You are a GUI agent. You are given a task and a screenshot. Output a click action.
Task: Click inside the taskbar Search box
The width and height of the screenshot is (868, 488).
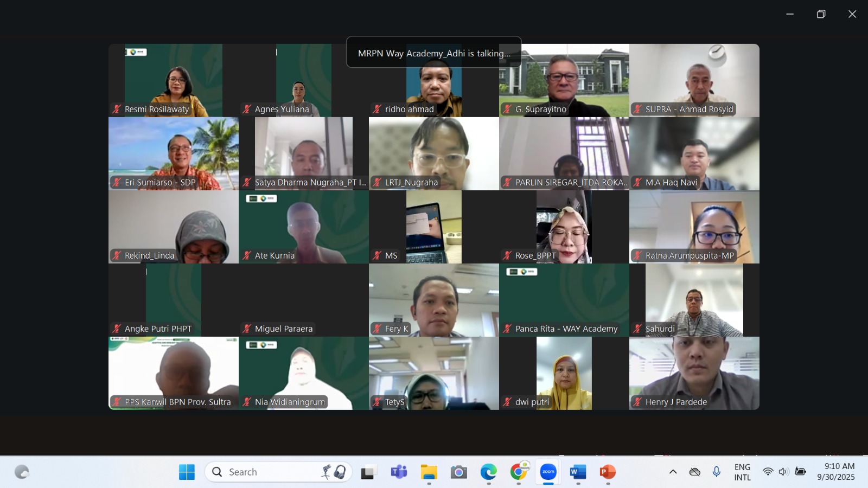tap(271, 472)
